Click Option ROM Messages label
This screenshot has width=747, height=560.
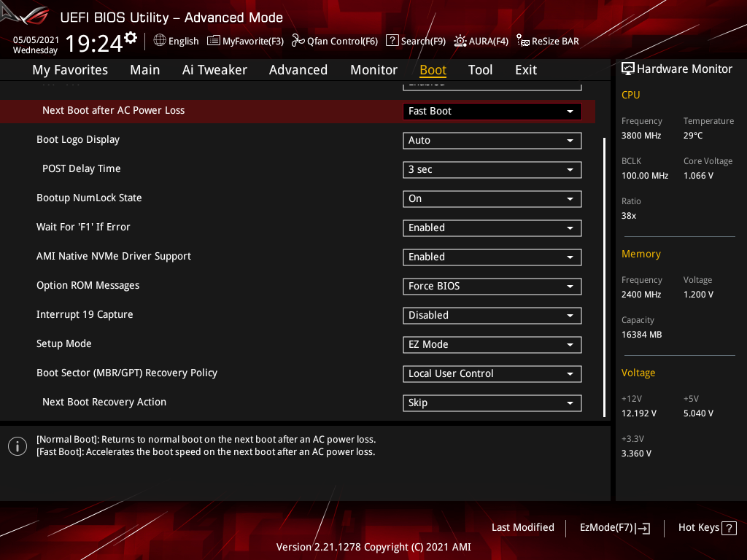(88, 285)
